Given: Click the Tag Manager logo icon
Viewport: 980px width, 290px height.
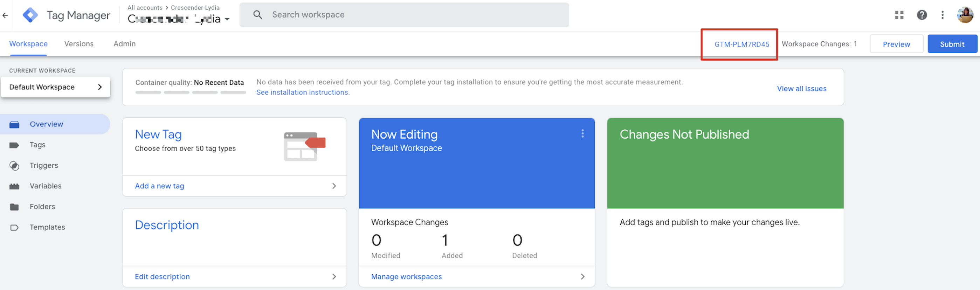Looking at the screenshot, I should click(x=30, y=15).
